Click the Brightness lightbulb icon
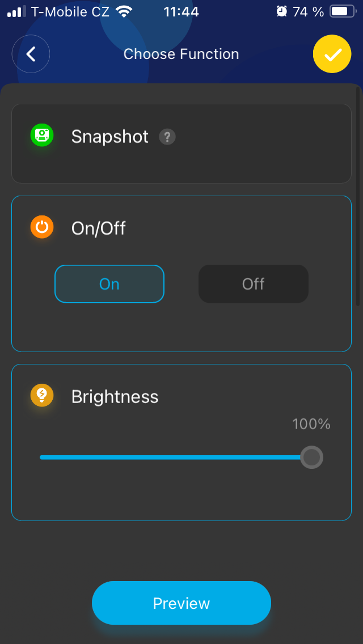This screenshot has width=363, height=644. (x=41, y=395)
